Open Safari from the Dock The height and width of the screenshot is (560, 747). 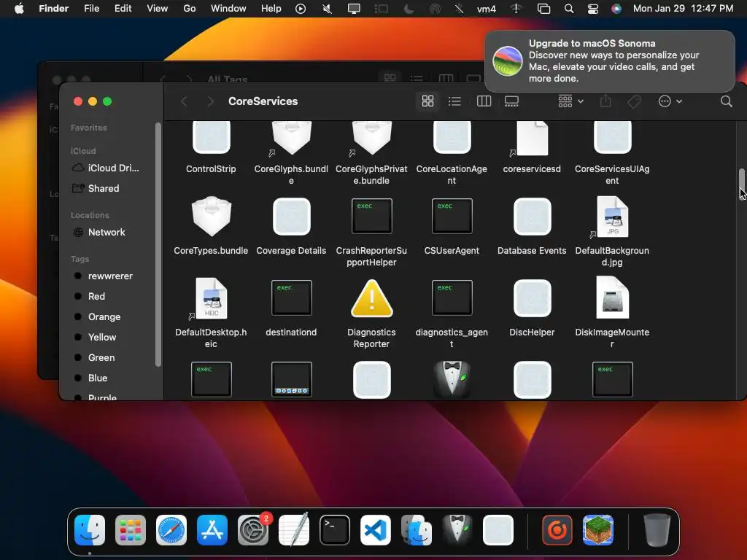pos(171,530)
